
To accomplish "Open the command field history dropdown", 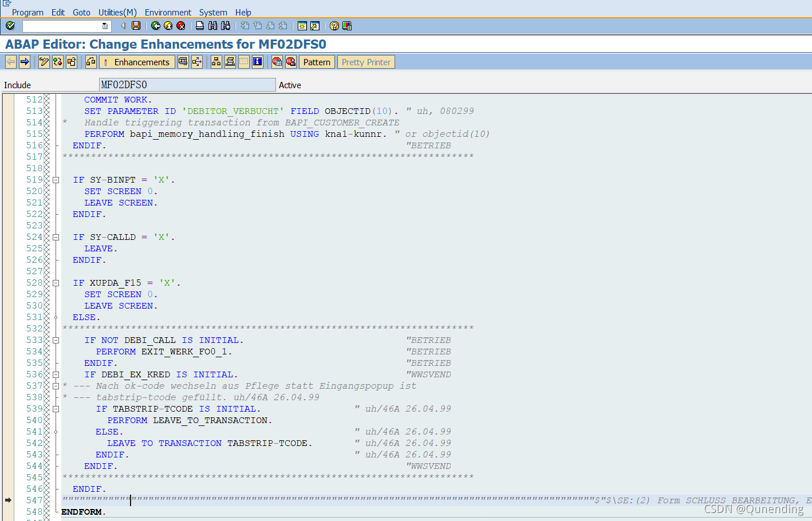I will [105, 26].
